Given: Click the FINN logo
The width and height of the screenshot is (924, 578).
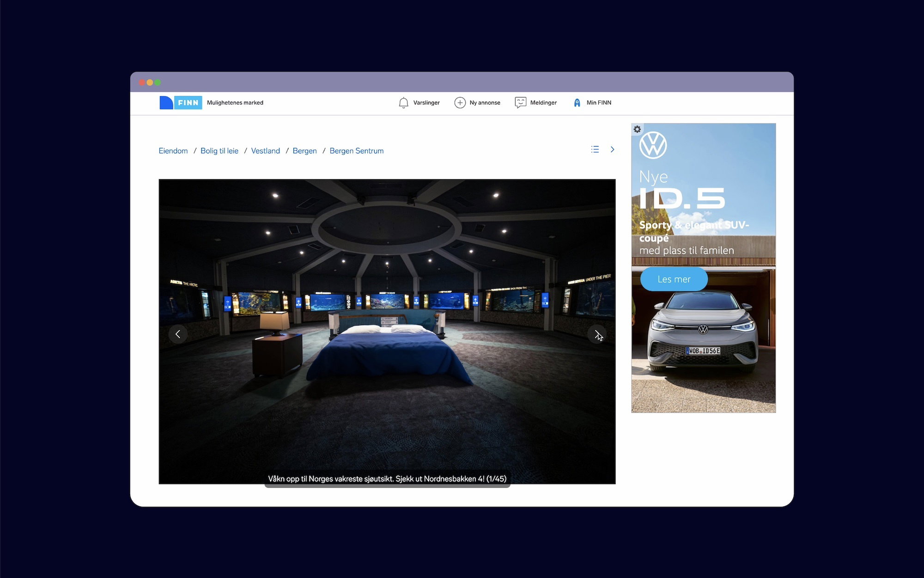Looking at the screenshot, I should pyautogui.click(x=181, y=103).
